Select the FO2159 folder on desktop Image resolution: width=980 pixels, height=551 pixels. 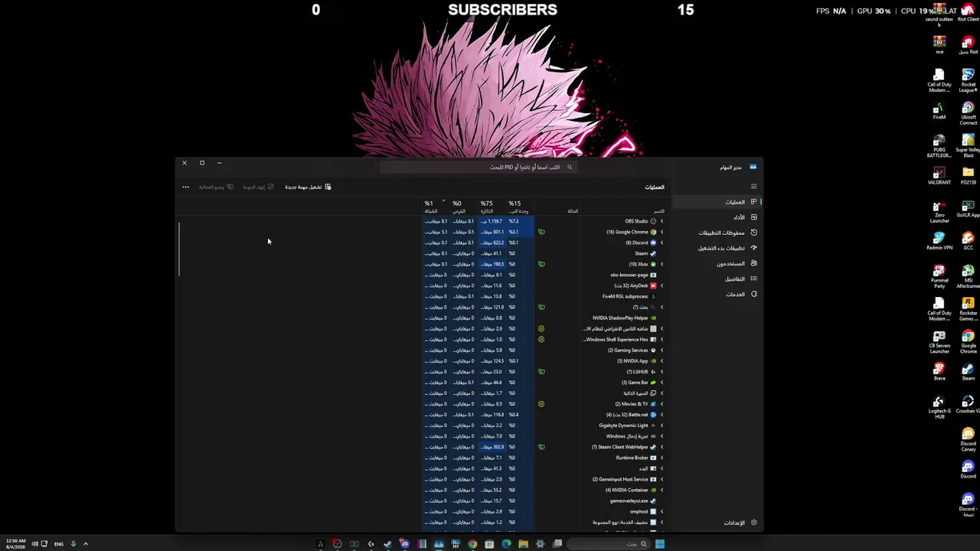968,176
